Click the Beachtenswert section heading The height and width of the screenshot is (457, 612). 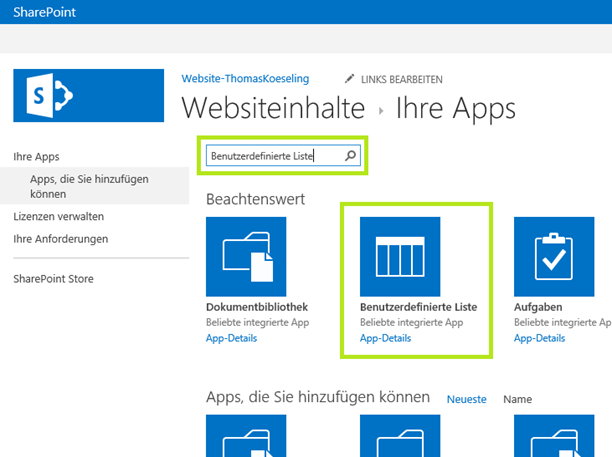pyautogui.click(x=255, y=199)
